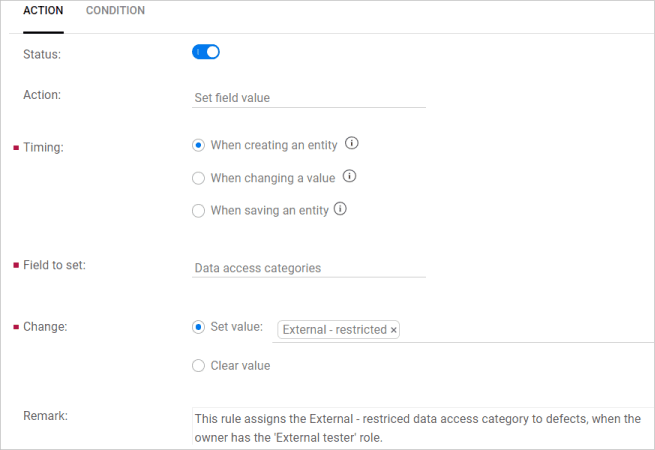Select 'When creating an entity' timing
Image resolution: width=655 pixels, height=450 pixels.
coord(199,145)
